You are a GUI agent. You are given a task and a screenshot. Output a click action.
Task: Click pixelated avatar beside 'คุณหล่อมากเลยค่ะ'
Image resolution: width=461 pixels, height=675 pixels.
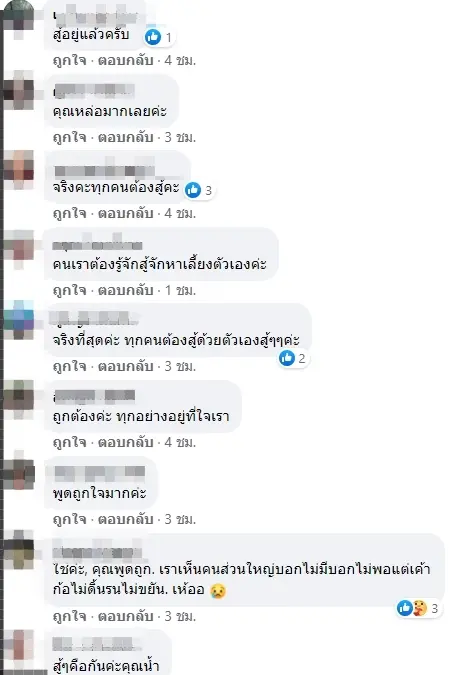[19, 90]
